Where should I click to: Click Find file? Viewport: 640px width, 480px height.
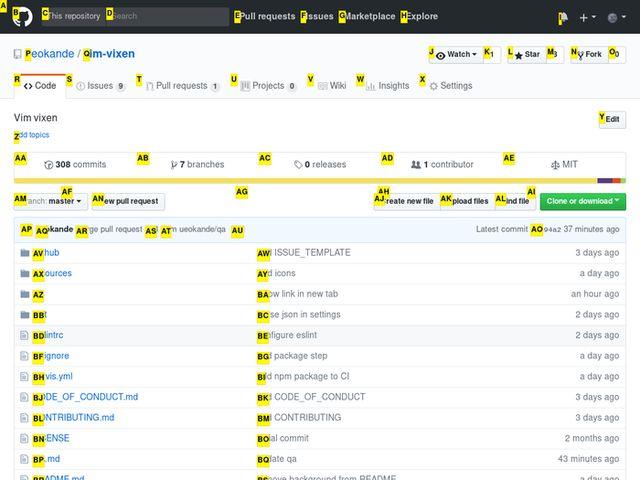pyautogui.click(x=516, y=201)
